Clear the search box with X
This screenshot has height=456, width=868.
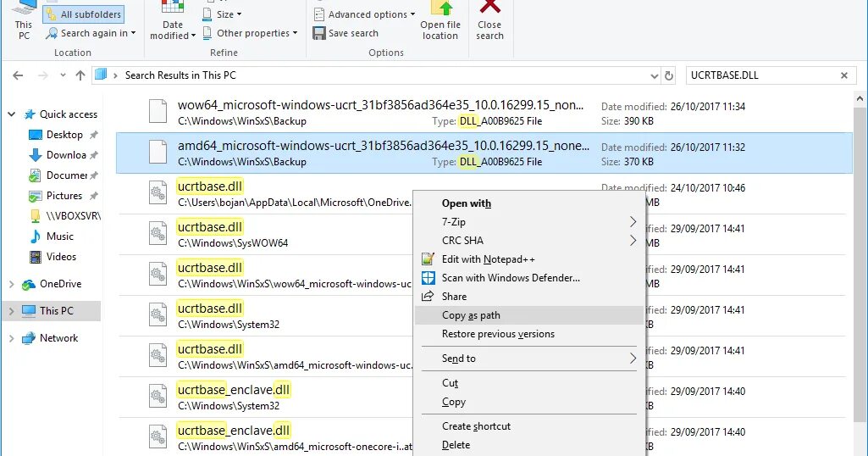(844, 75)
